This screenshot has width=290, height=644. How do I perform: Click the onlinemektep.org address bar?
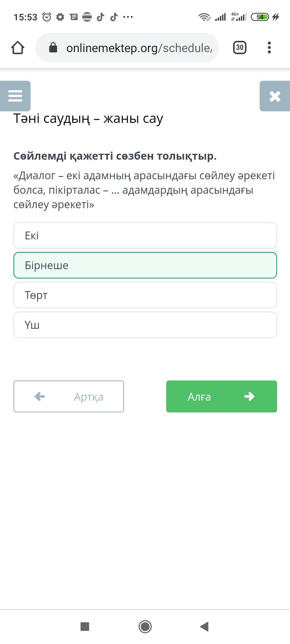[x=139, y=48]
